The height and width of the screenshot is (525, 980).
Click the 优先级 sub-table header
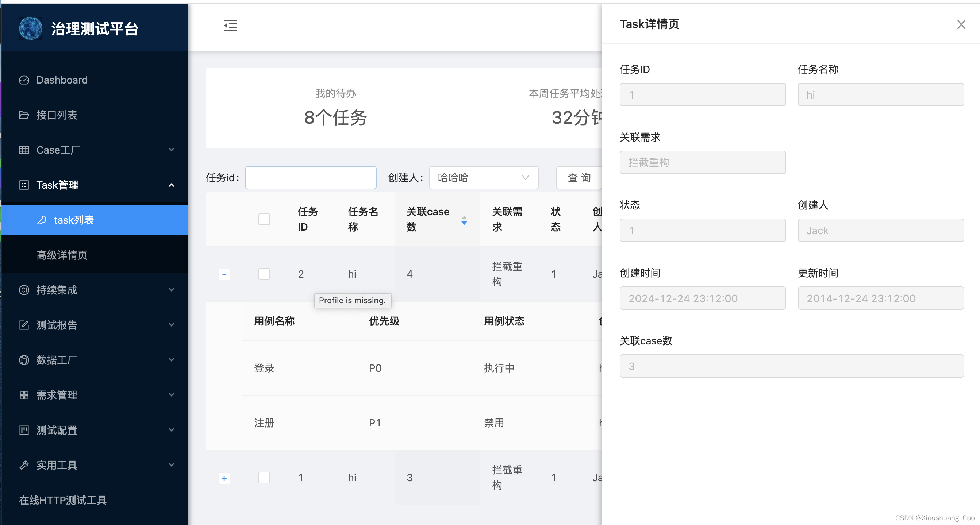pyautogui.click(x=384, y=321)
